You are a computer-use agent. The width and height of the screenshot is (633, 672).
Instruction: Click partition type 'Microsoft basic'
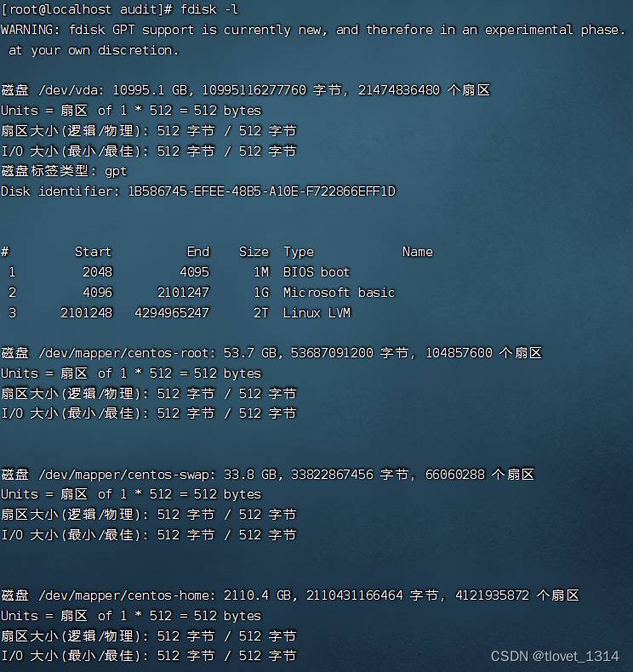(x=339, y=293)
